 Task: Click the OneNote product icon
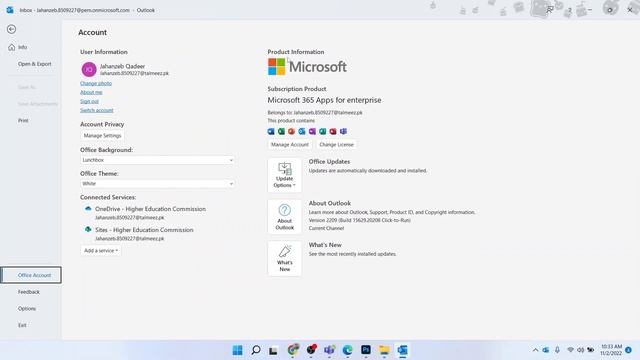[312, 131]
